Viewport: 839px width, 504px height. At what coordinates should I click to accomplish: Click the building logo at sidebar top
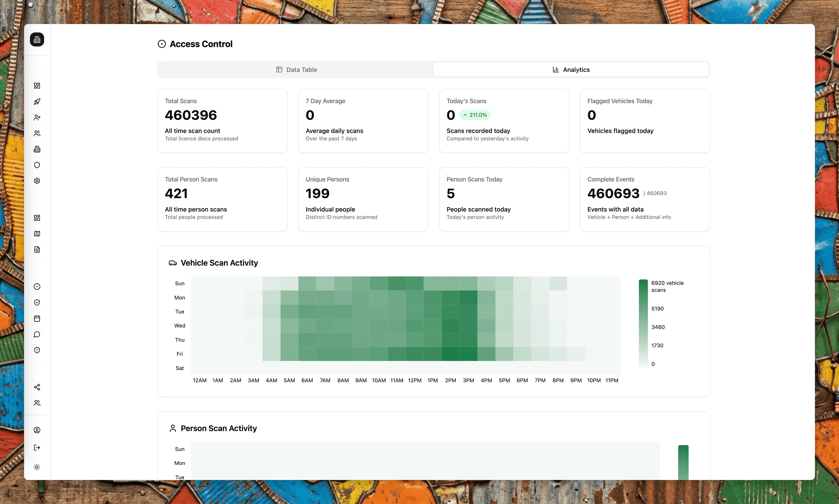[x=37, y=40]
